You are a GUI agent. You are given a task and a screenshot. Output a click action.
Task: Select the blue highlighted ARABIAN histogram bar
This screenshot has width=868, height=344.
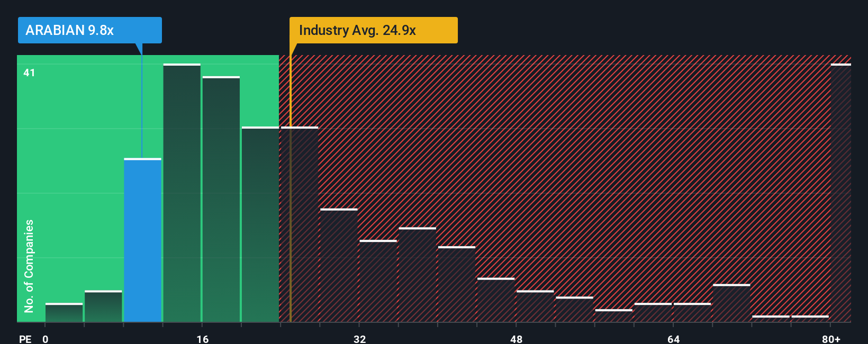143,240
